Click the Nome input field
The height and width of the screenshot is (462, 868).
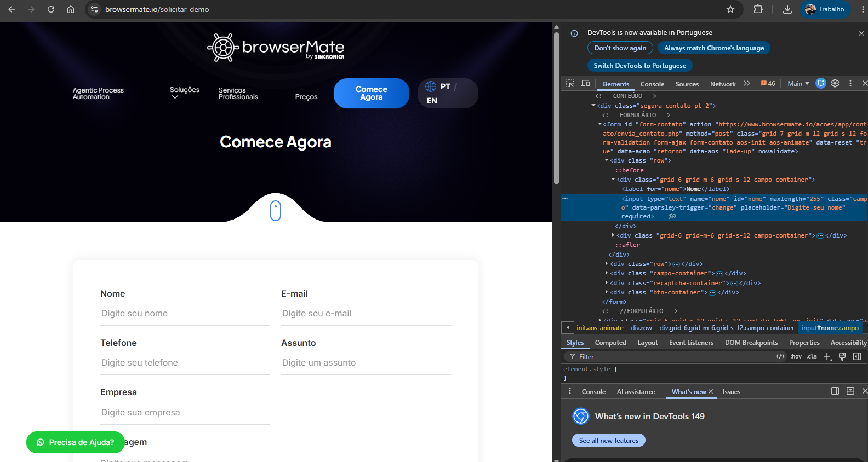coord(185,314)
